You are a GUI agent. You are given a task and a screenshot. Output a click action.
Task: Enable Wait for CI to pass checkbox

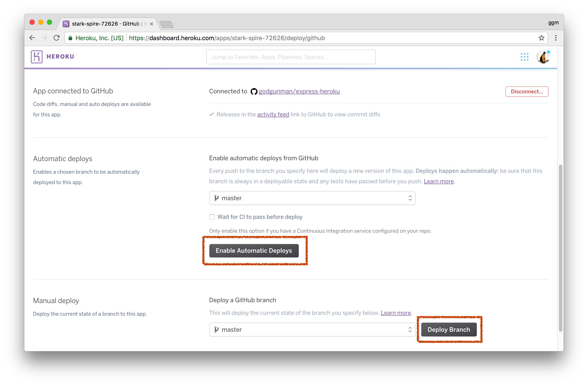click(212, 217)
